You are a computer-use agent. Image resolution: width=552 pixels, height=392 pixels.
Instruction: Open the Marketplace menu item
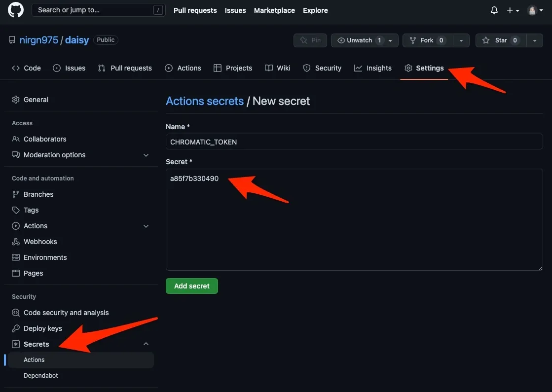(274, 10)
